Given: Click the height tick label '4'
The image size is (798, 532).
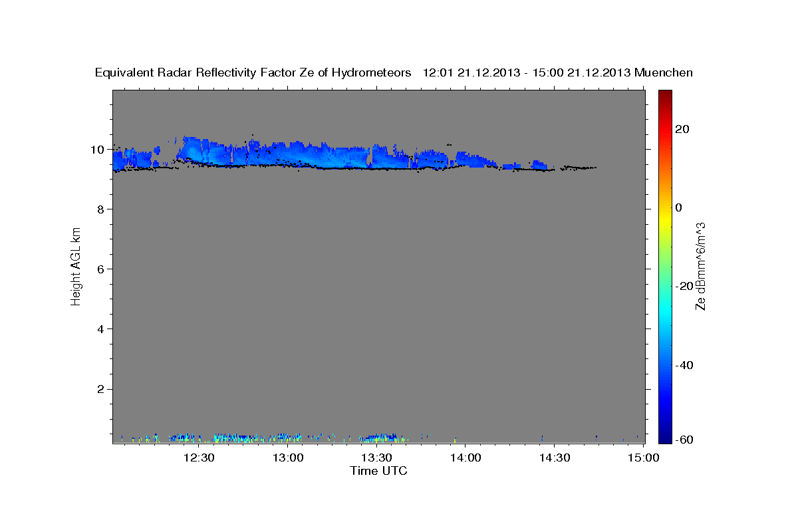Looking at the screenshot, I should (101, 329).
